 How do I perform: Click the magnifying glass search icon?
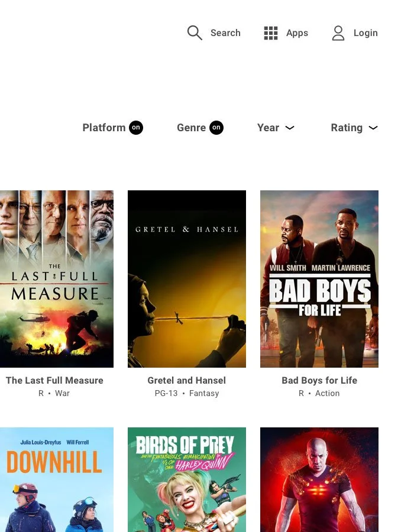[195, 33]
